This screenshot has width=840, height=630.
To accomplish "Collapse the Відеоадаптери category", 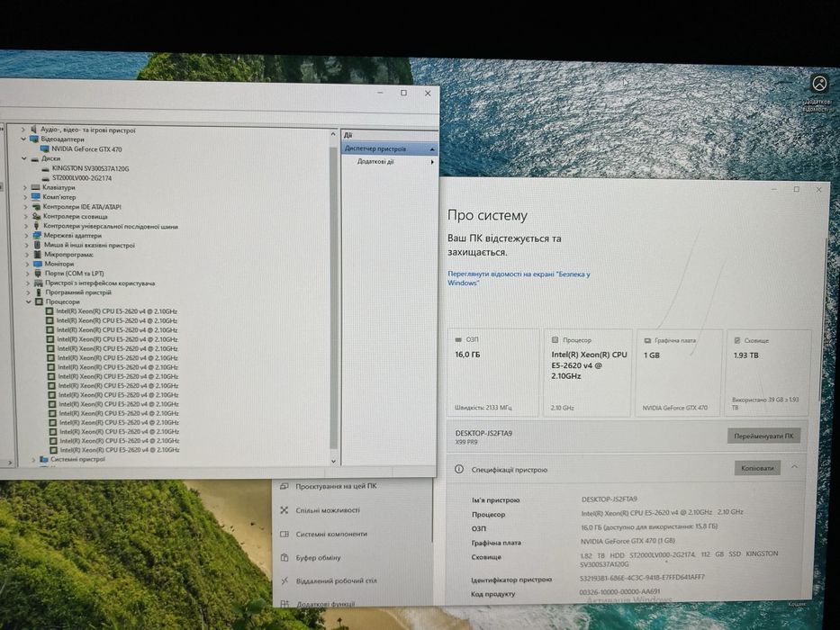I will click(23, 139).
